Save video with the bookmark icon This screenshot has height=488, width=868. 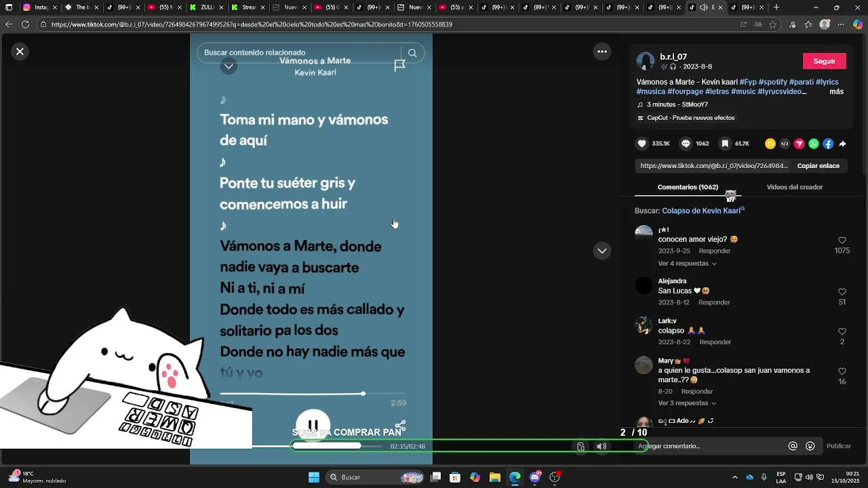[x=725, y=144]
